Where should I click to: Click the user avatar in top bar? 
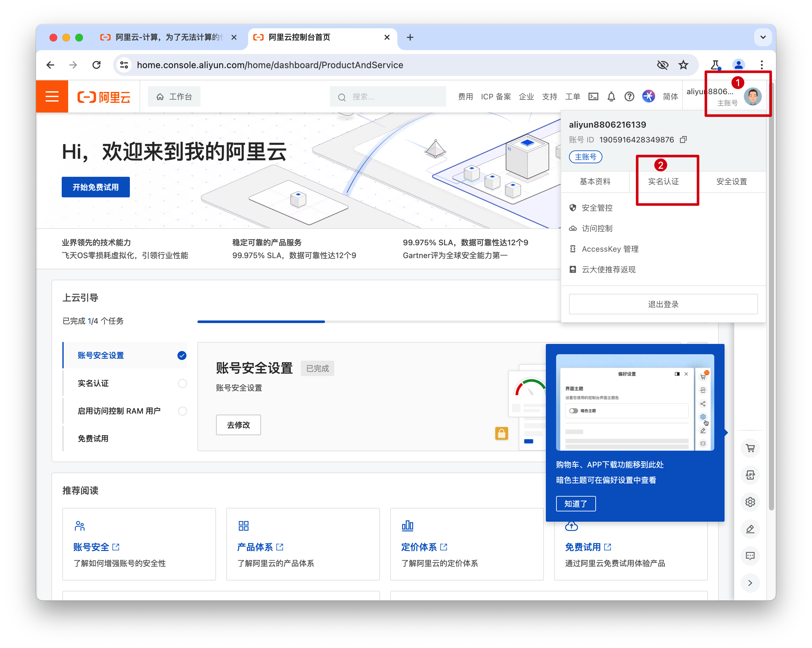753,97
